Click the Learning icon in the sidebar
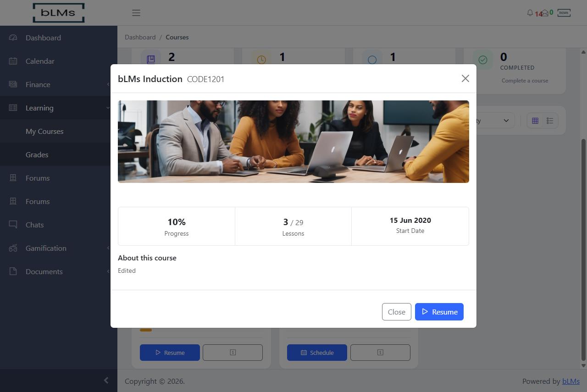 13,108
